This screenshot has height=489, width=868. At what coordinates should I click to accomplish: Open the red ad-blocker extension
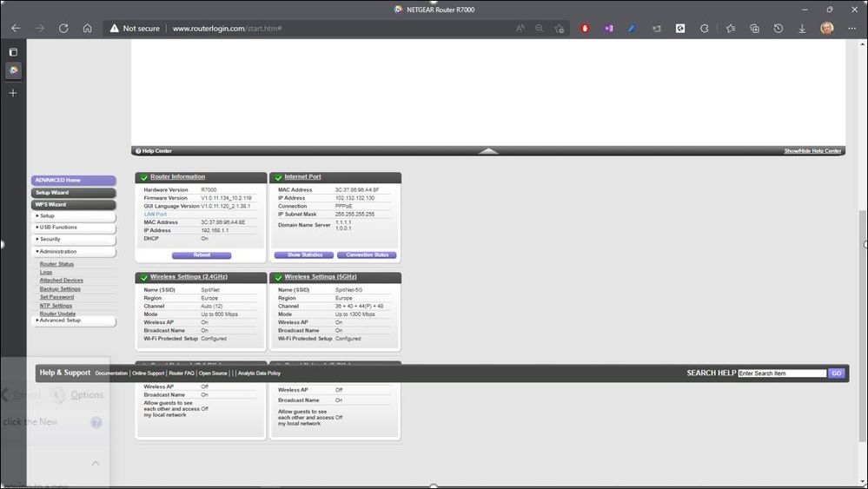pyautogui.click(x=585, y=28)
